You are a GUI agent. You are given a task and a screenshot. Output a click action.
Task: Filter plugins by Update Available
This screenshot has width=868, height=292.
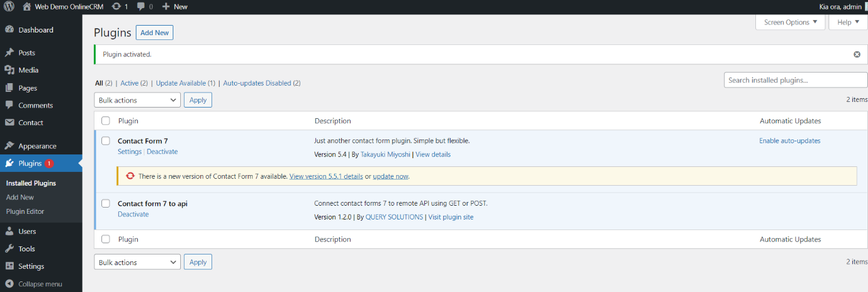[x=181, y=83]
